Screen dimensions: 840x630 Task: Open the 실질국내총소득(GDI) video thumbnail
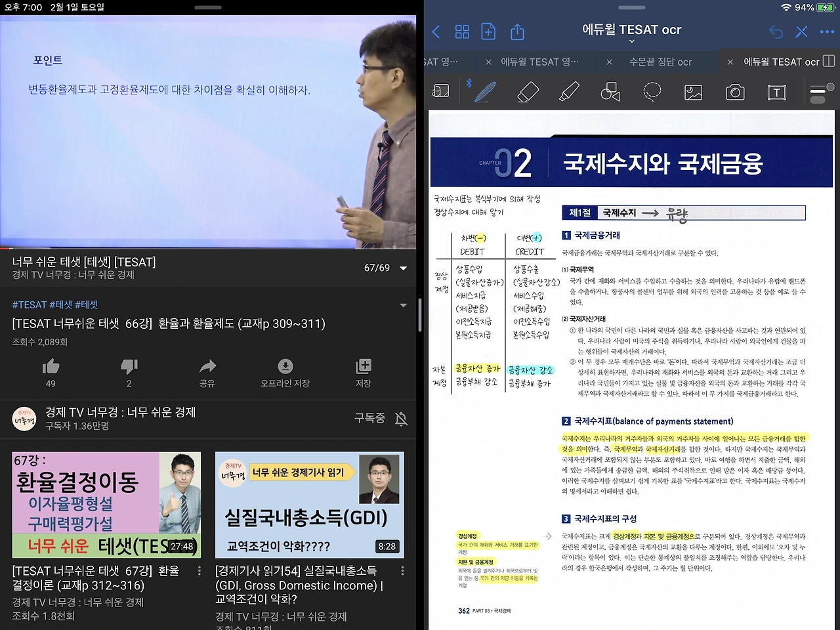pyautogui.click(x=310, y=505)
